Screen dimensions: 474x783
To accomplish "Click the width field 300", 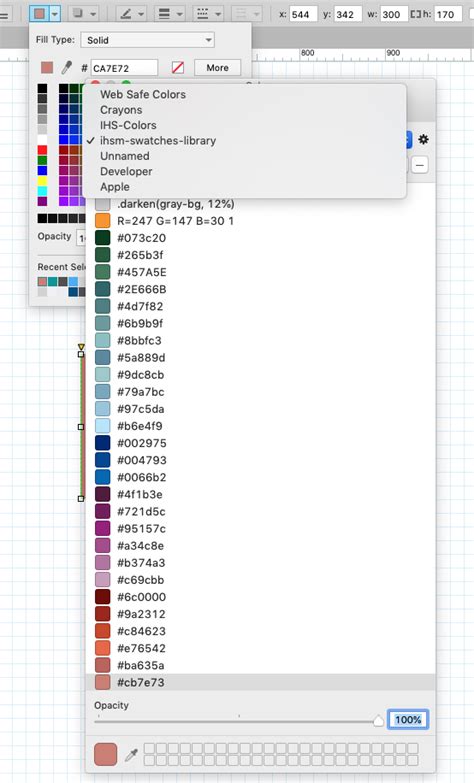I will pyautogui.click(x=394, y=14).
